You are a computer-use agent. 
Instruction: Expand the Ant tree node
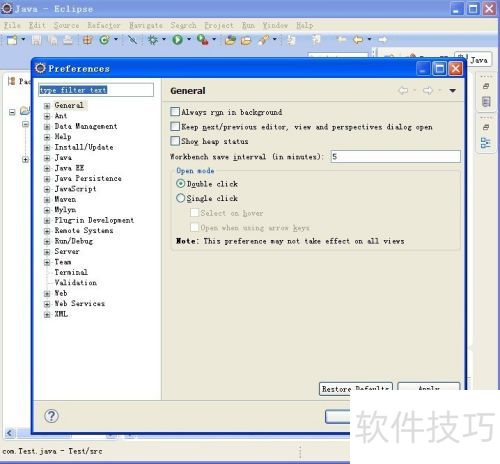[47, 116]
